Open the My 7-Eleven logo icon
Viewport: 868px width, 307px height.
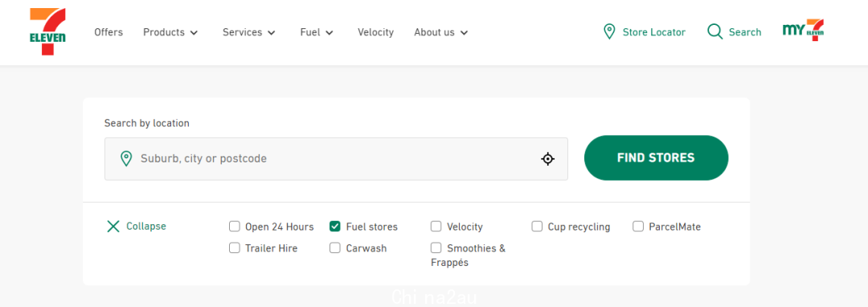(x=803, y=31)
